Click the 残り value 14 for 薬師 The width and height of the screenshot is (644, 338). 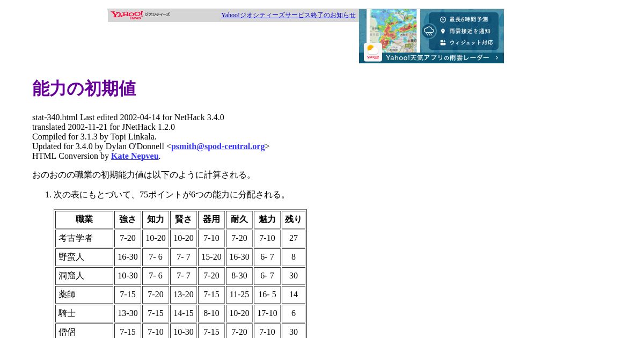point(294,295)
